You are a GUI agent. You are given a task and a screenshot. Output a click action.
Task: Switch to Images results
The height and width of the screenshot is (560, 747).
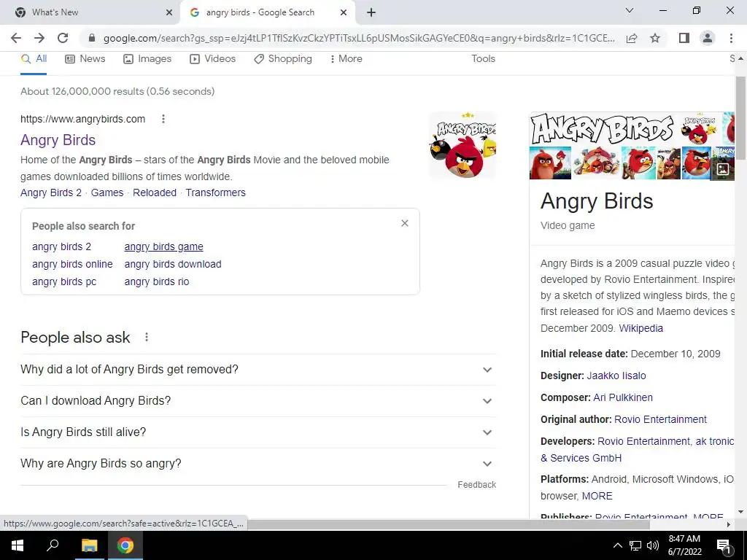[x=147, y=58]
